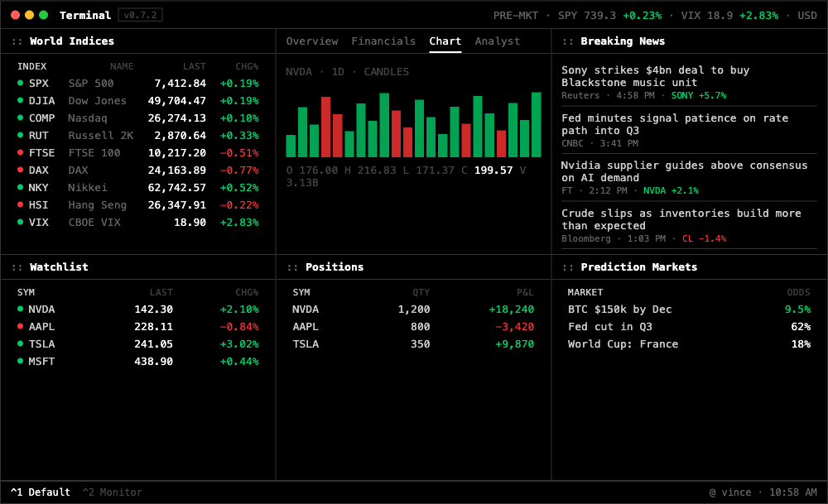Click the NVDA symbol in the chart header

(x=299, y=72)
